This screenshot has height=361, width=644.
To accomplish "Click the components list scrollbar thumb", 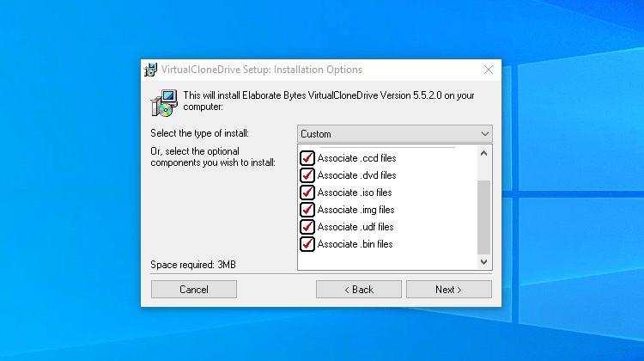I will click(483, 217).
